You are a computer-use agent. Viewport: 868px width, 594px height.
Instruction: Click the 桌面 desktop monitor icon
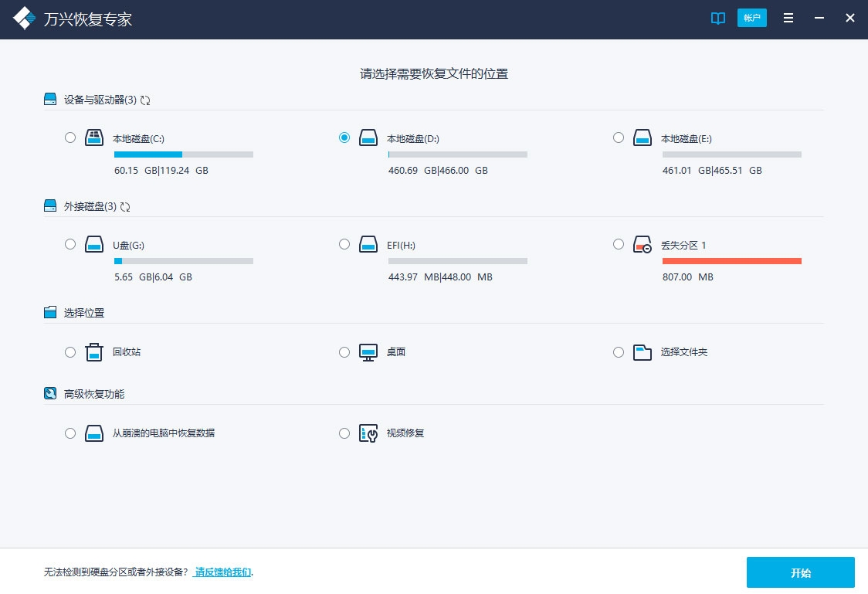pyautogui.click(x=368, y=351)
